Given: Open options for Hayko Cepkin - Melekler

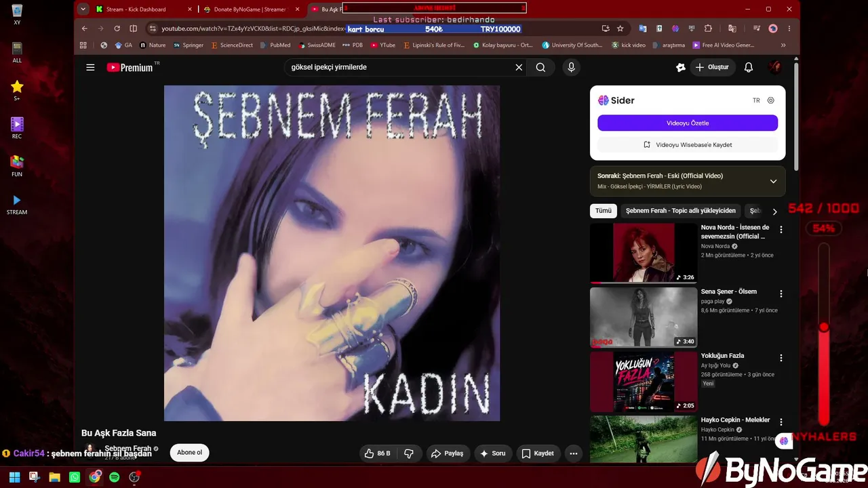Looking at the screenshot, I should click(x=781, y=422).
